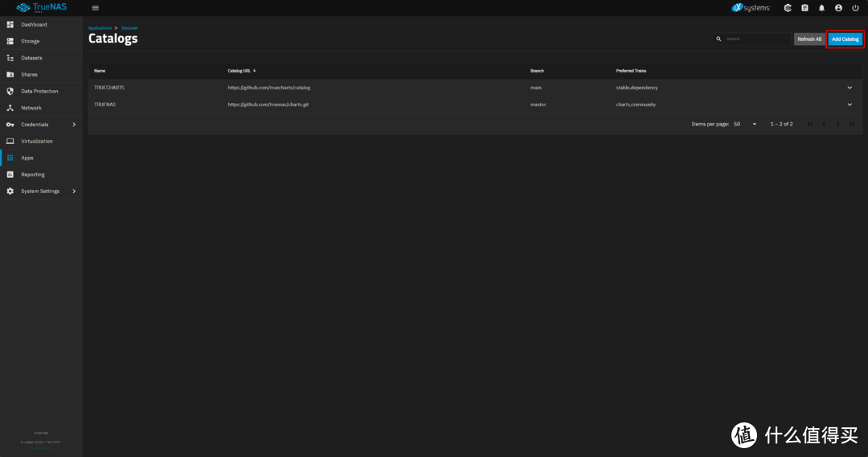Expand the System Settings submenu arrow
This screenshot has height=457, width=868.
(x=74, y=191)
